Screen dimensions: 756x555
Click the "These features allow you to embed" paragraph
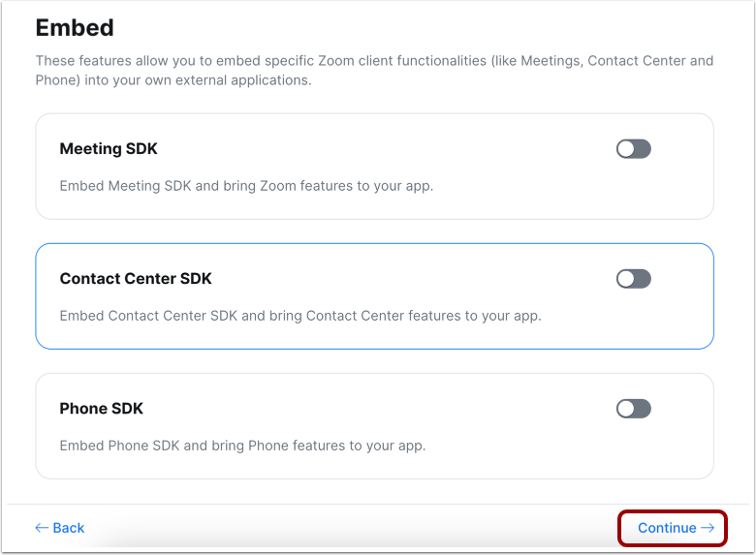point(374,71)
